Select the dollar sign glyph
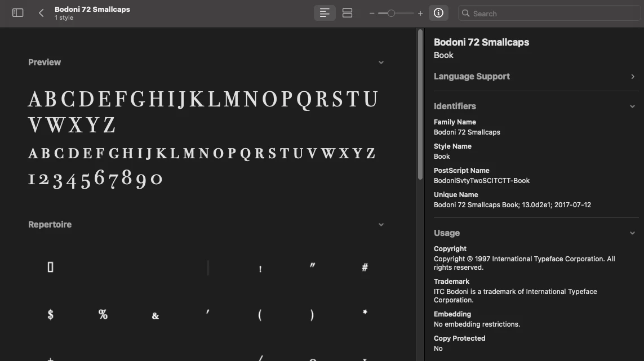This screenshot has height=361, width=644. coord(51,315)
